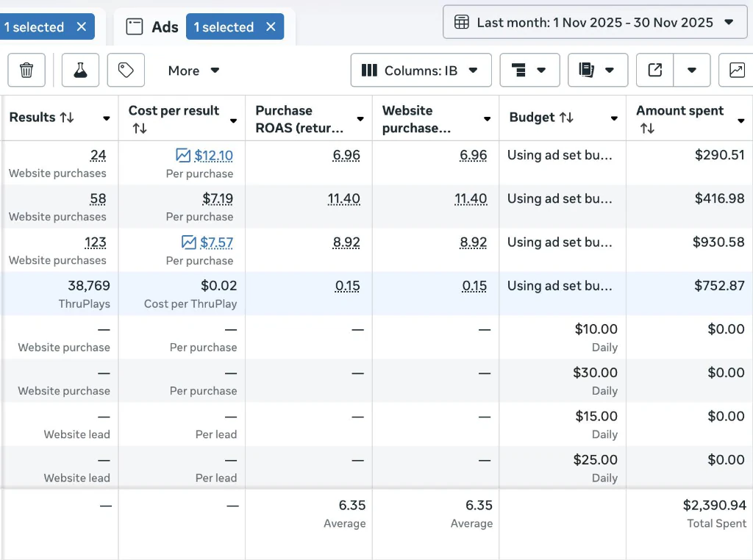Sort by the Budget arrows icon
The width and height of the screenshot is (753, 560).
pyautogui.click(x=566, y=117)
